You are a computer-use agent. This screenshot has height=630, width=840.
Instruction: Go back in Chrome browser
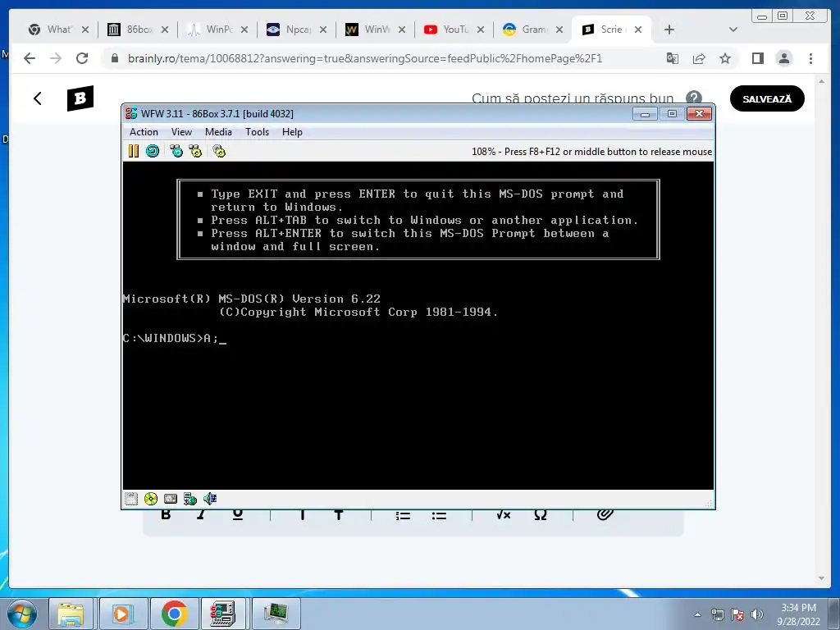[30, 58]
